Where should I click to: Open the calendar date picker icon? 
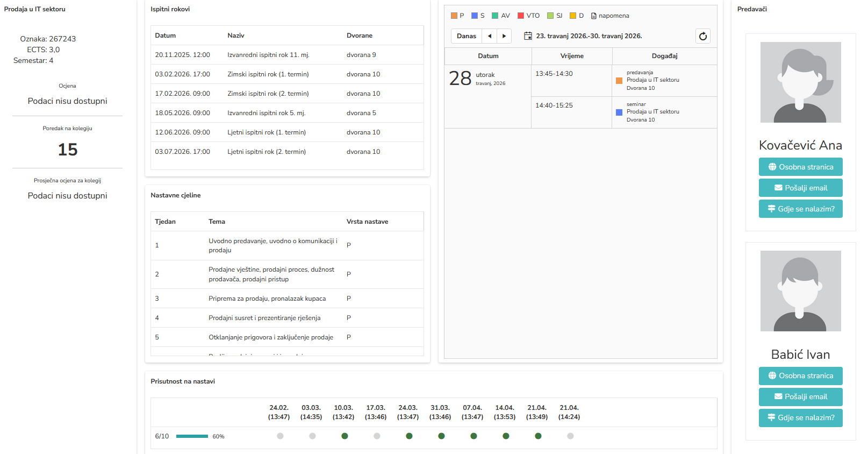pos(528,36)
